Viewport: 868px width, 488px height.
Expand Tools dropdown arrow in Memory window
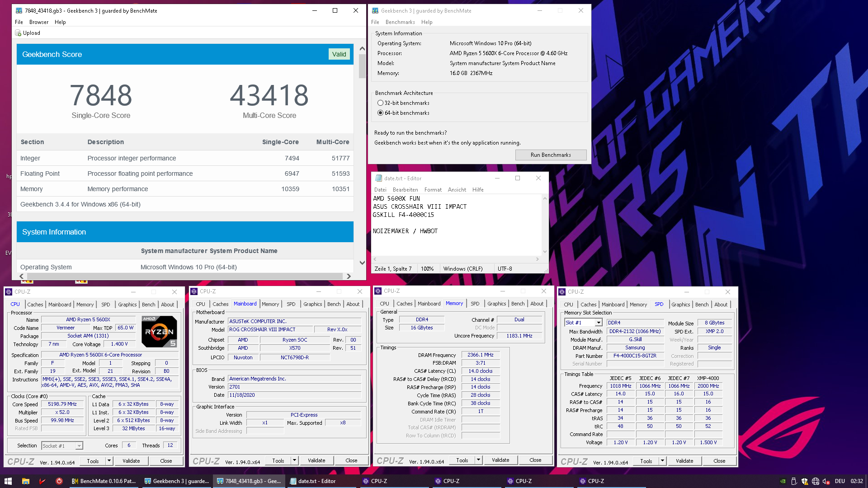tap(478, 460)
